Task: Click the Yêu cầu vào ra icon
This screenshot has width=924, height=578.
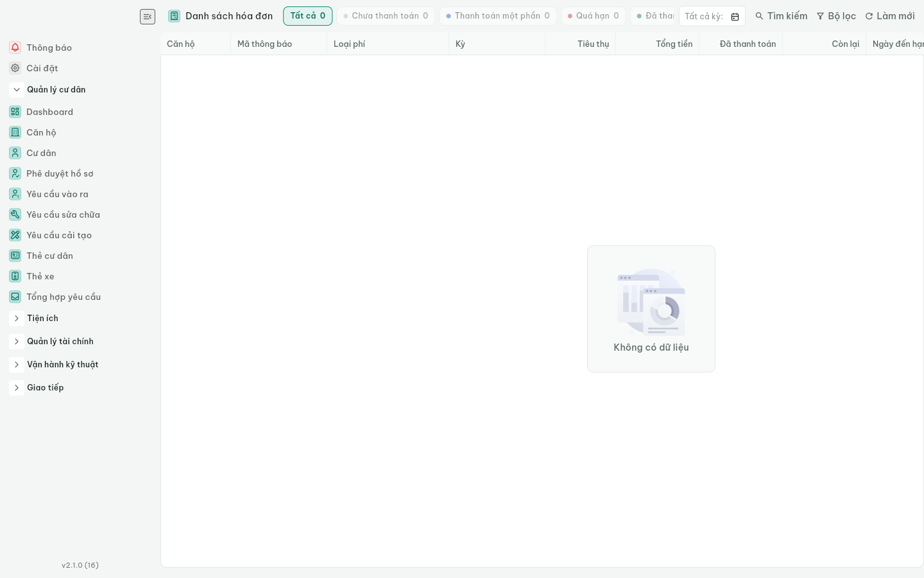Action: point(15,194)
